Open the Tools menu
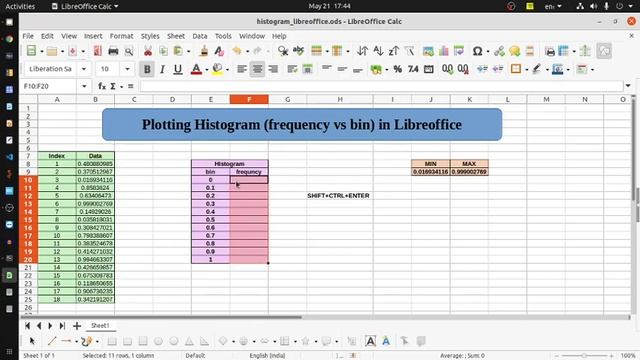Image resolution: width=640 pixels, height=360 pixels. pyautogui.click(x=223, y=36)
